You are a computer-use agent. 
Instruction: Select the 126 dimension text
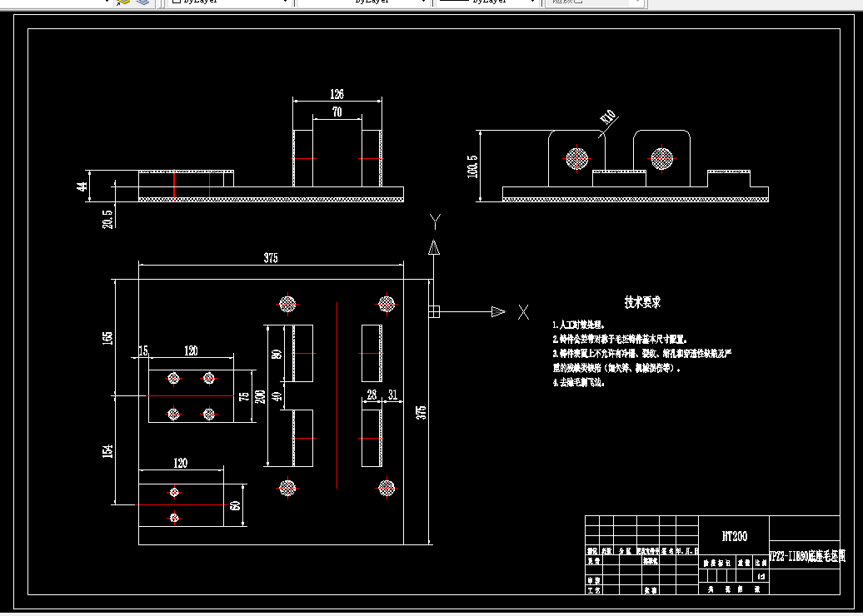[337, 94]
